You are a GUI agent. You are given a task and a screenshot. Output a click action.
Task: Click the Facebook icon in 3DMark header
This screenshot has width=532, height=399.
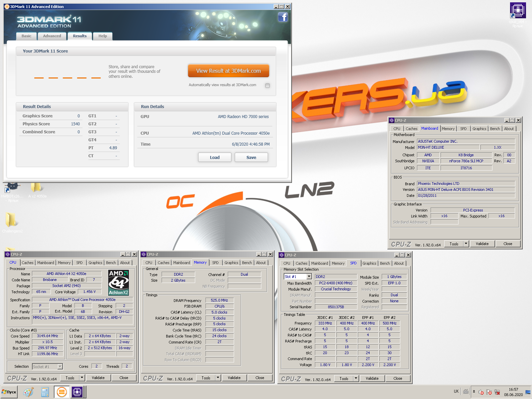[283, 17]
